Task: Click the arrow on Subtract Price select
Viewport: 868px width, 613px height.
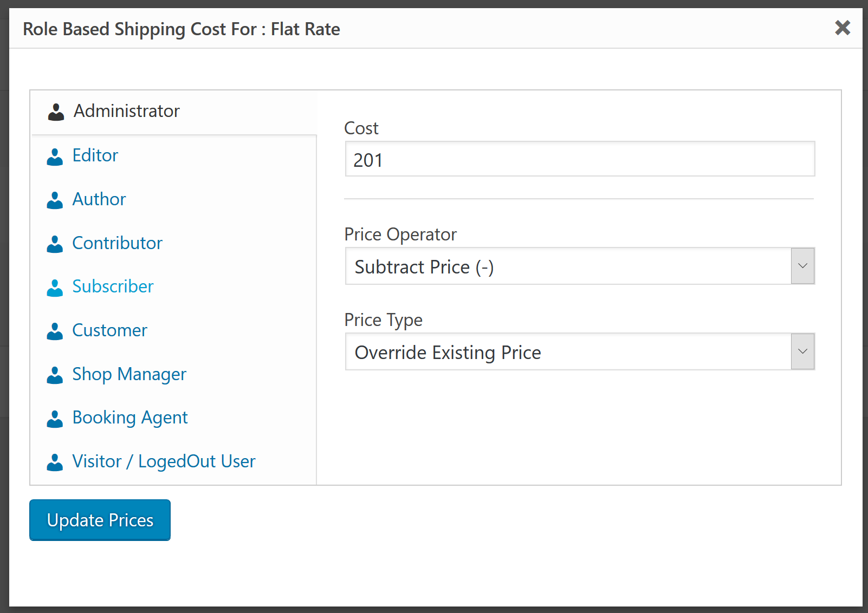Action: pos(802,266)
